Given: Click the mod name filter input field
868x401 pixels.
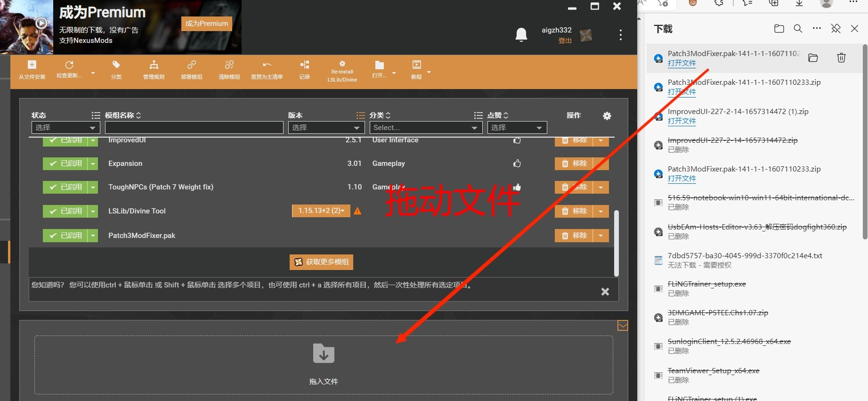Looking at the screenshot, I should coord(194,128).
